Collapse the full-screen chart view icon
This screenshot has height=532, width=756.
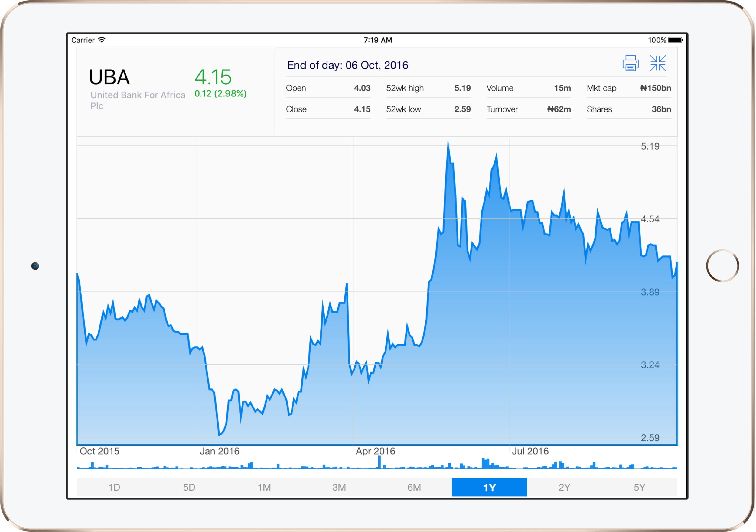(x=657, y=63)
